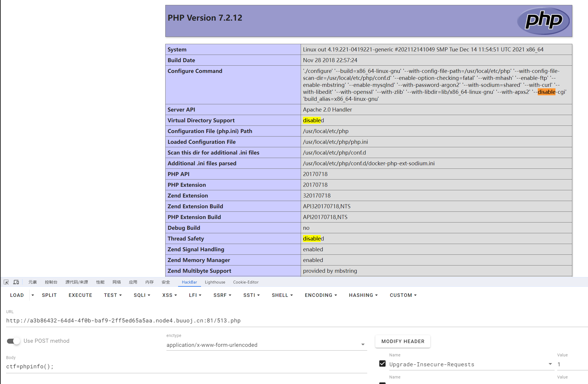Open the enctype combo box
The image size is (588, 384).
point(266,345)
